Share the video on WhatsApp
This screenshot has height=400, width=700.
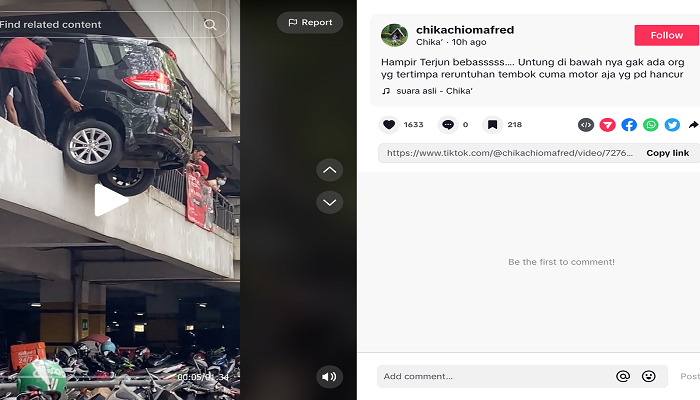(651, 125)
